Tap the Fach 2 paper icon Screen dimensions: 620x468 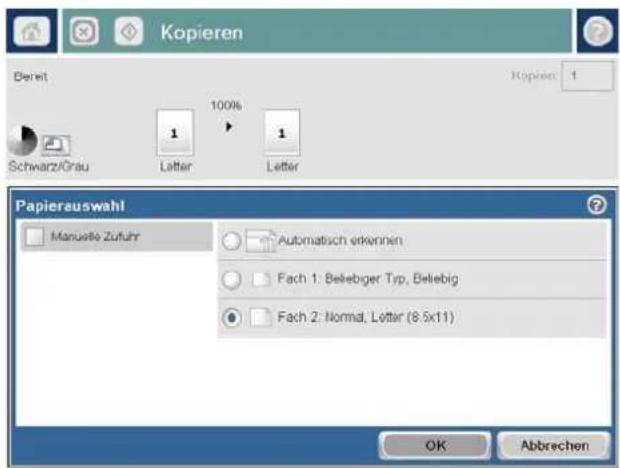(x=261, y=317)
